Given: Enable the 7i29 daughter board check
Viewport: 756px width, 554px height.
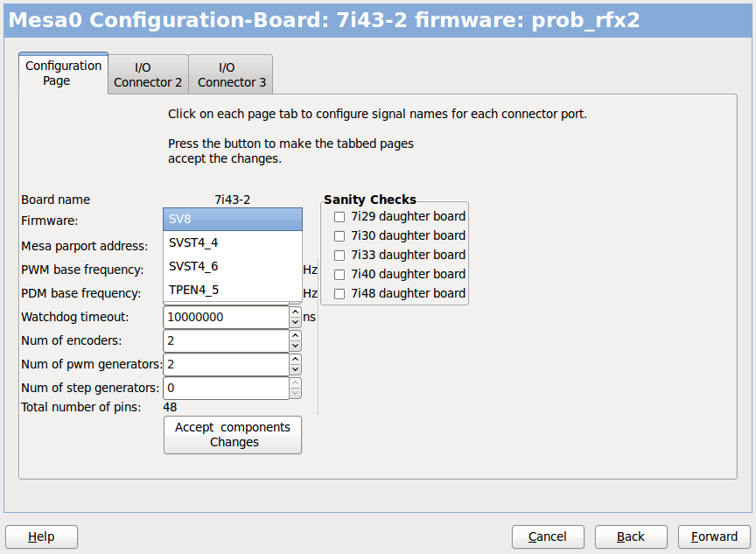Looking at the screenshot, I should click(339, 217).
